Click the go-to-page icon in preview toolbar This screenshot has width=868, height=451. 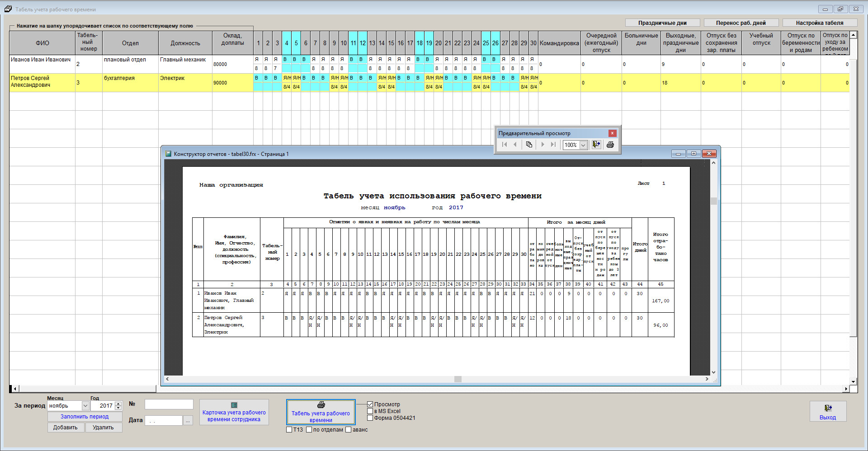(x=528, y=145)
